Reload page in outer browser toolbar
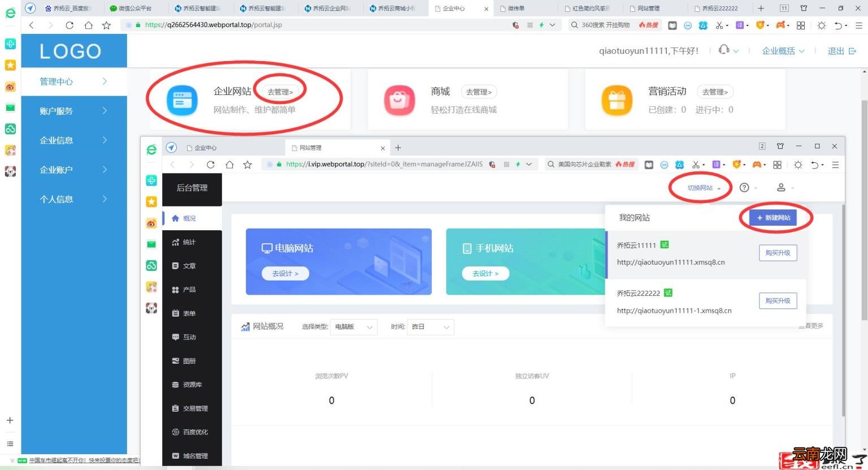This screenshot has width=868, height=470. (70, 25)
